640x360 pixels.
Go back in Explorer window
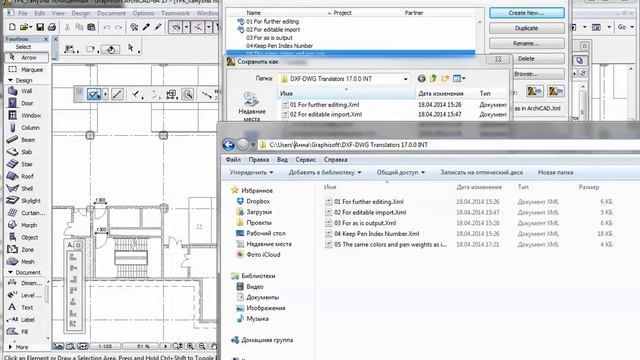click(x=229, y=145)
